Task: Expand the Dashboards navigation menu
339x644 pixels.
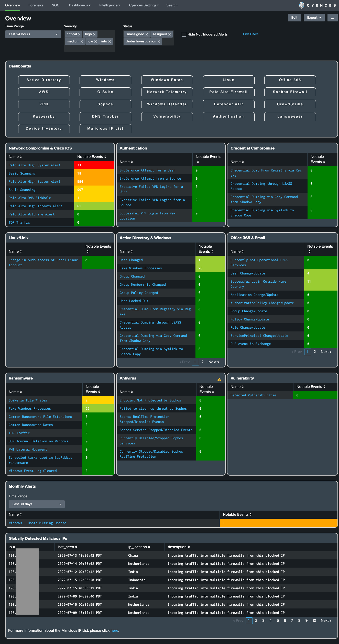Action: (80, 5)
